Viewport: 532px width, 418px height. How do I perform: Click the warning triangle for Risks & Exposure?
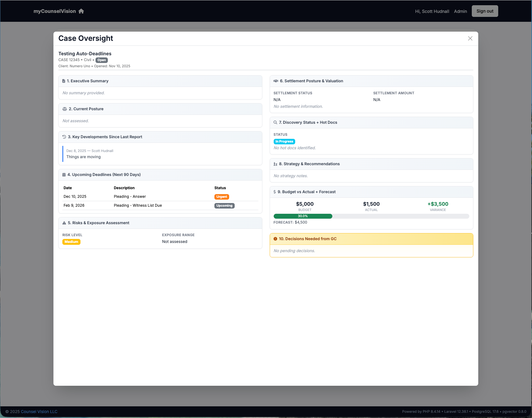point(64,223)
